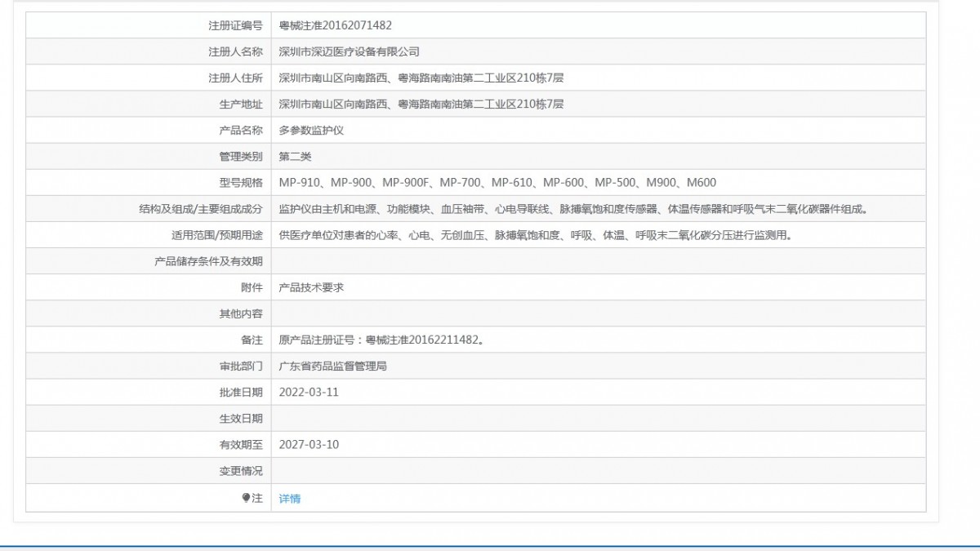The image size is (980, 551).
Task: Click the 有效期至 row label
Action: 242,445
